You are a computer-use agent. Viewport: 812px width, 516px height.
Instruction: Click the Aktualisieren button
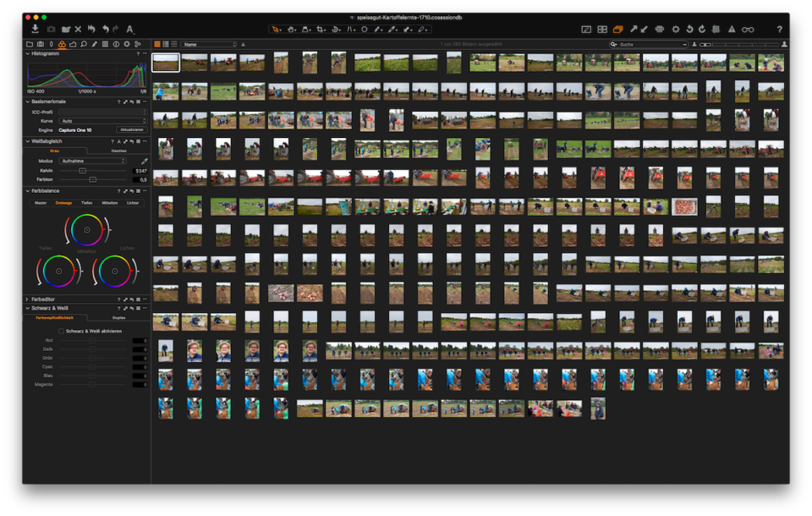point(132,129)
